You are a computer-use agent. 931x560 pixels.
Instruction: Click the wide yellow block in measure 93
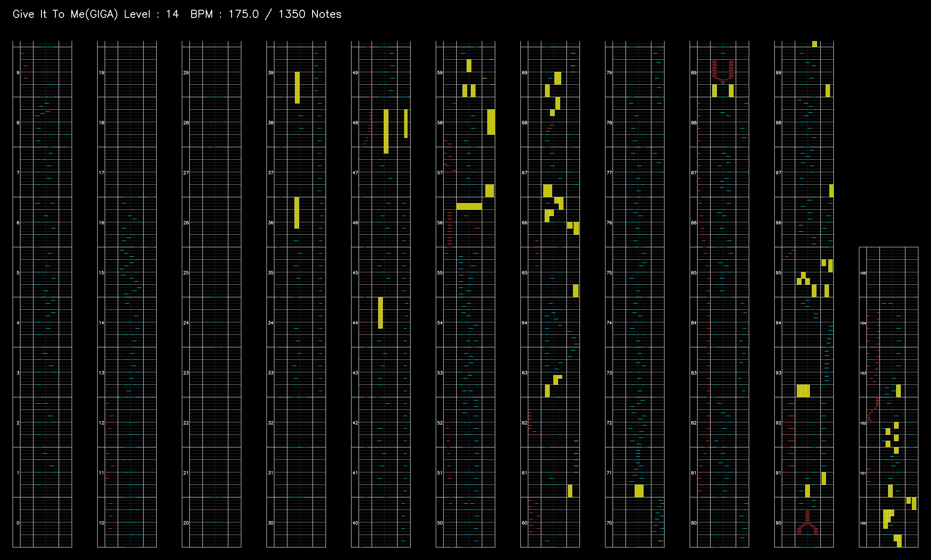click(803, 391)
